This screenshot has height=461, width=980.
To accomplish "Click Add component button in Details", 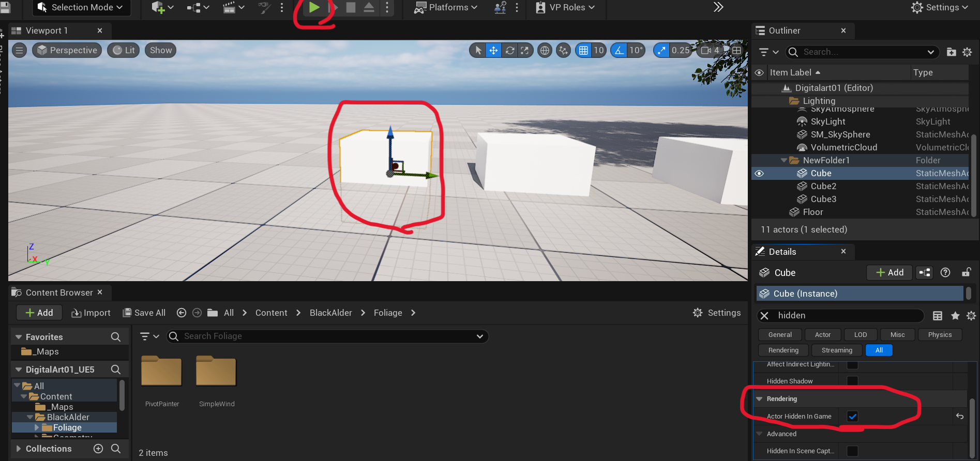I will (x=889, y=272).
